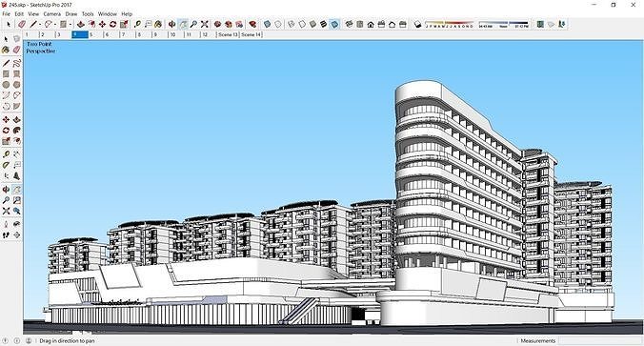The width and height of the screenshot is (644, 346).
Task: Toggle the Show/Hide Shadows button
Action: (417, 24)
